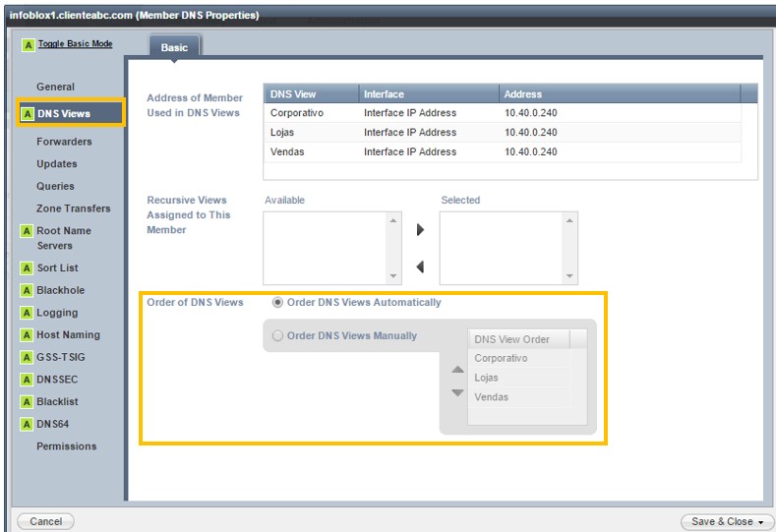The height and width of the screenshot is (532, 776).
Task: Click the A icon next to Sort List
Action: (27, 267)
